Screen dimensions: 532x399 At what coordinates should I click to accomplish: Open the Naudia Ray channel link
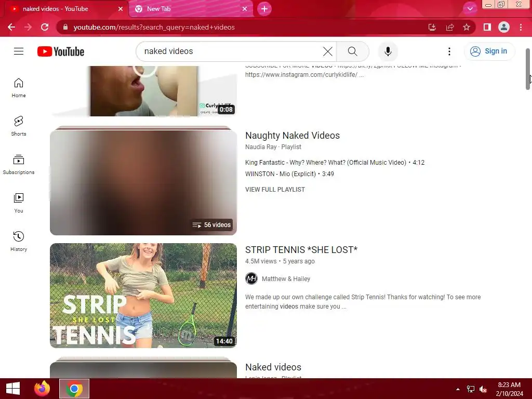pos(261,147)
